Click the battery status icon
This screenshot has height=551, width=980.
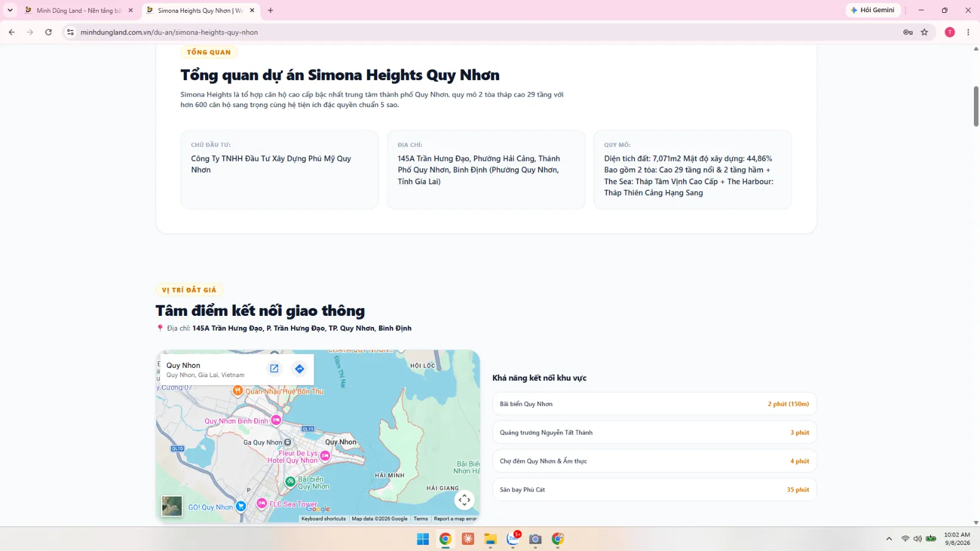click(931, 539)
